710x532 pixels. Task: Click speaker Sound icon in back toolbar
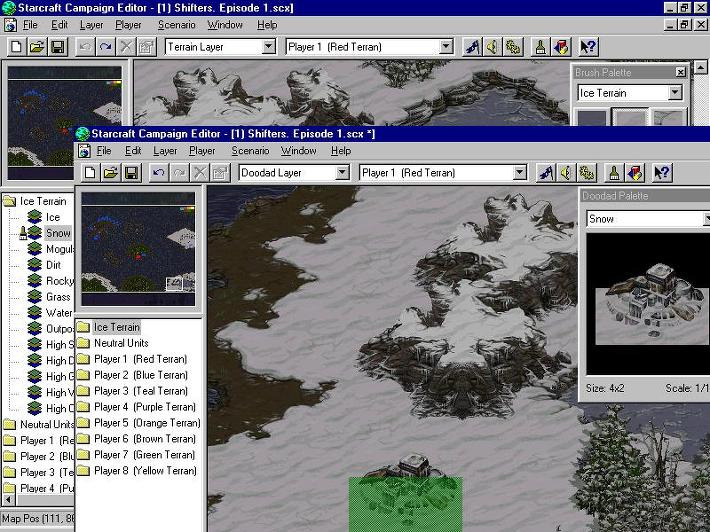tap(492, 47)
